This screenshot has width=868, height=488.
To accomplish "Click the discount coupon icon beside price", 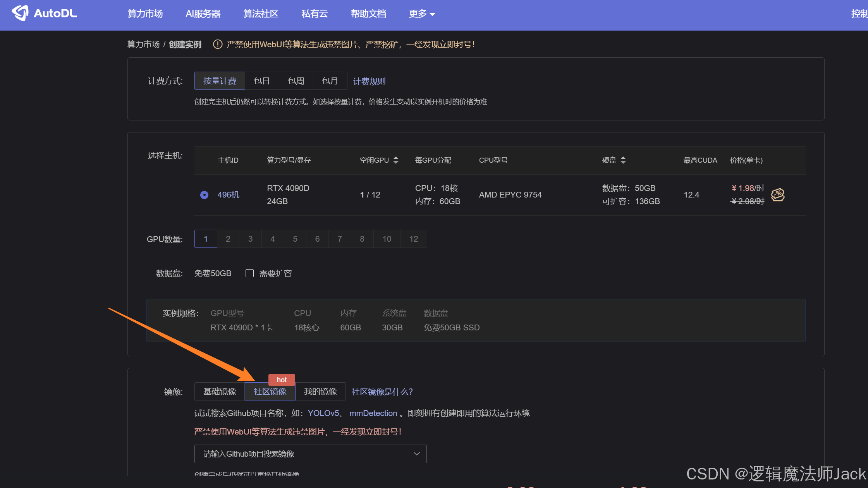I will pos(777,194).
